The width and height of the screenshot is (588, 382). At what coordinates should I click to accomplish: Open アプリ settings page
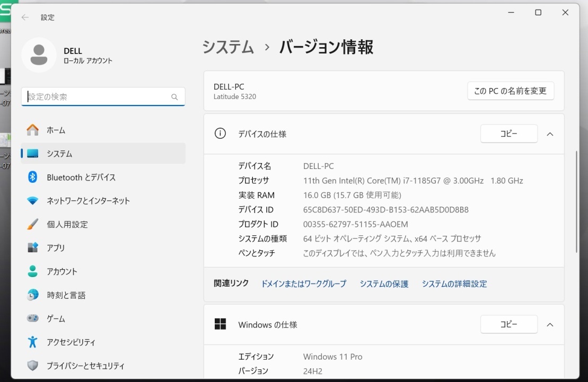coord(103,247)
